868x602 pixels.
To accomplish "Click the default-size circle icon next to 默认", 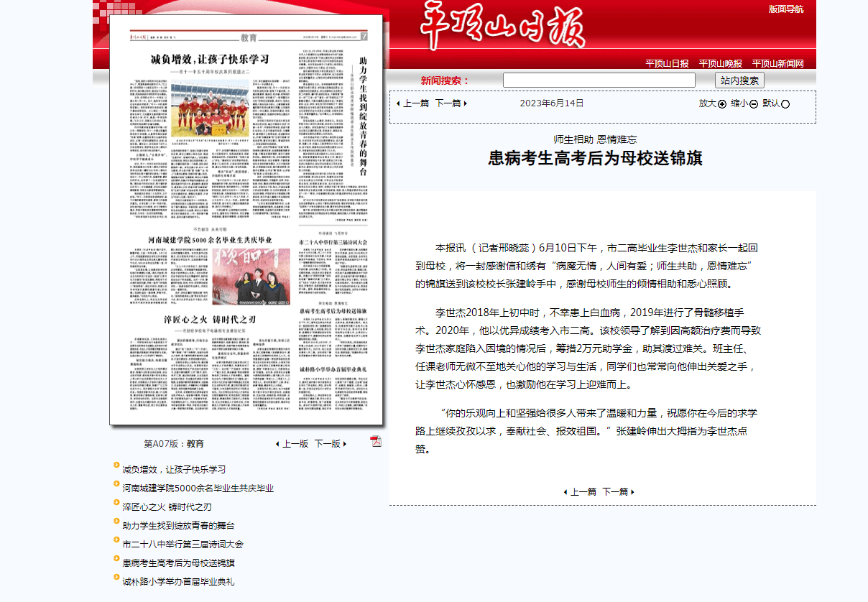I will 785,104.
